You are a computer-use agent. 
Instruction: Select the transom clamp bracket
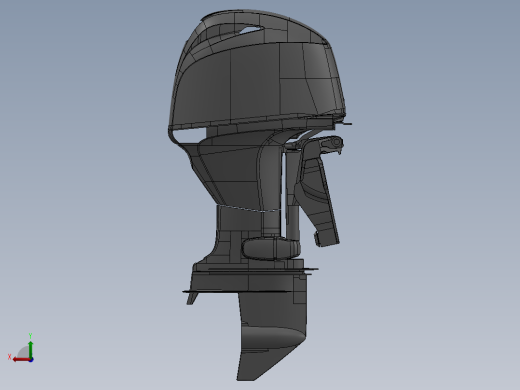(317, 190)
